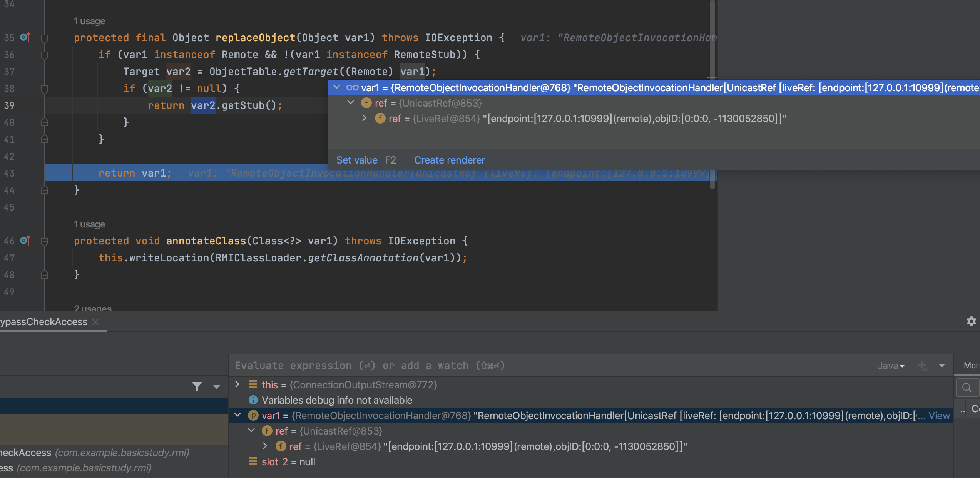Click getTarget call at line 37
Viewport: 980px width, 478px height.
pos(311,72)
